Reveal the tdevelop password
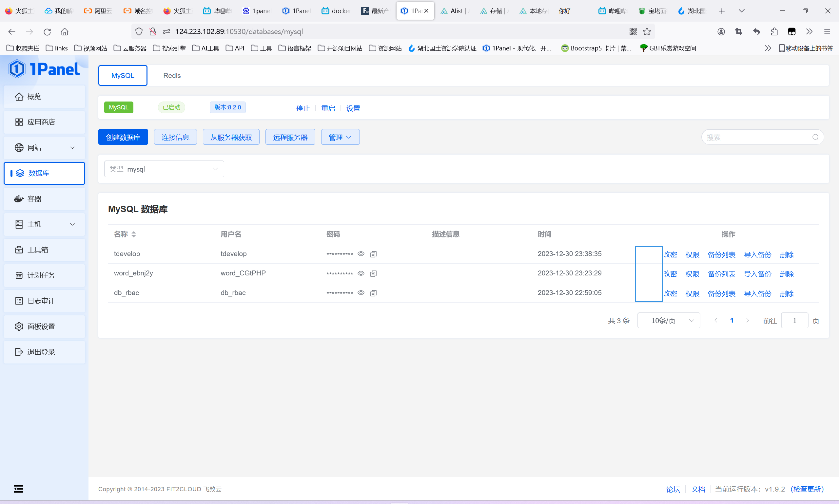 (361, 254)
